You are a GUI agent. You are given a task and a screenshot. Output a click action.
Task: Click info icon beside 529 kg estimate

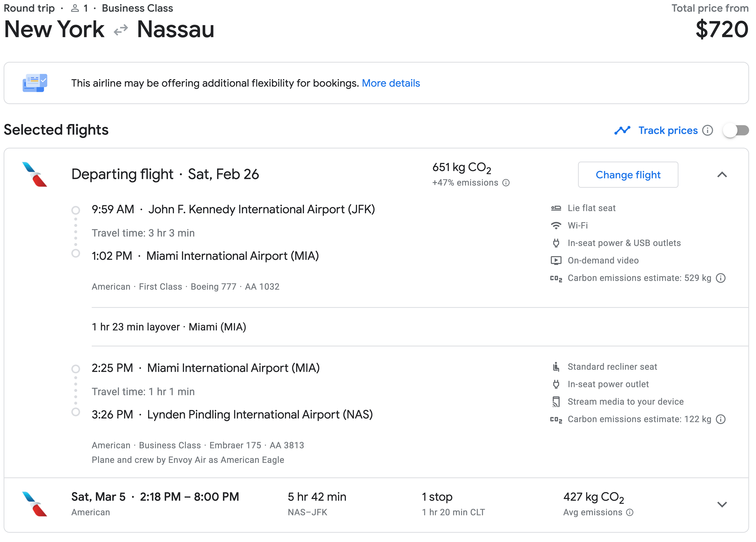(721, 278)
